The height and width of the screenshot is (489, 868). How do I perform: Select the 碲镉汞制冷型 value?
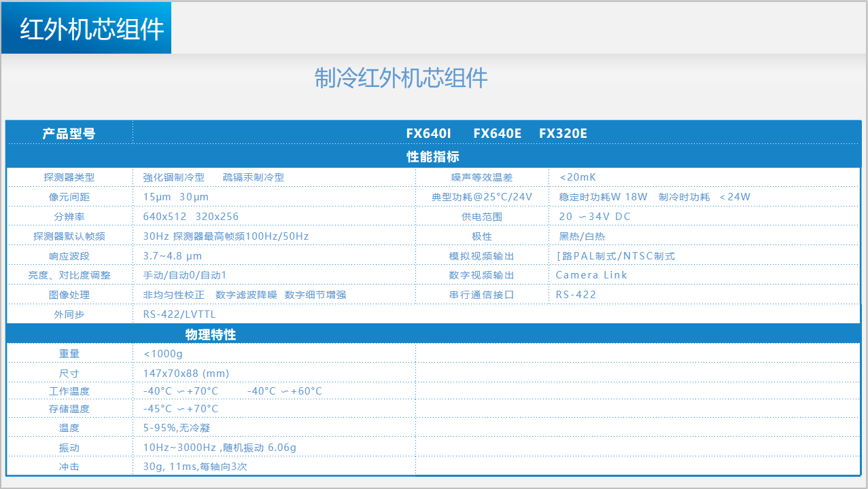click(254, 177)
